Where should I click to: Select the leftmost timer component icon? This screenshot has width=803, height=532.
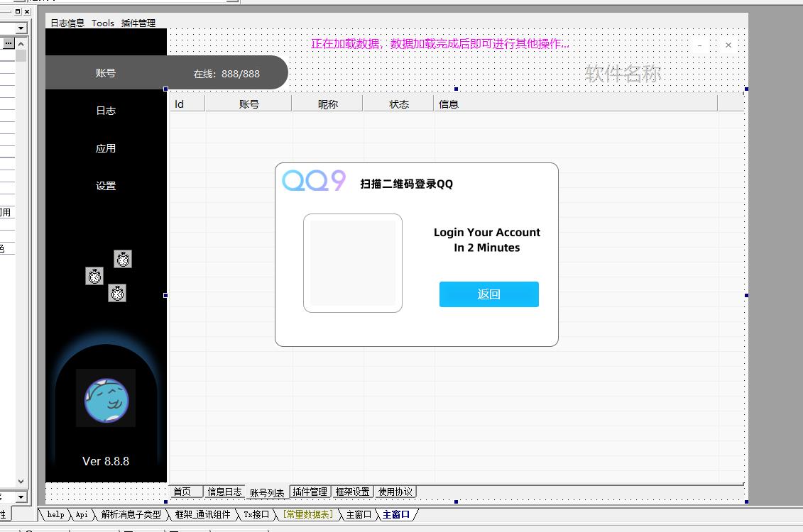pyautogui.click(x=94, y=276)
